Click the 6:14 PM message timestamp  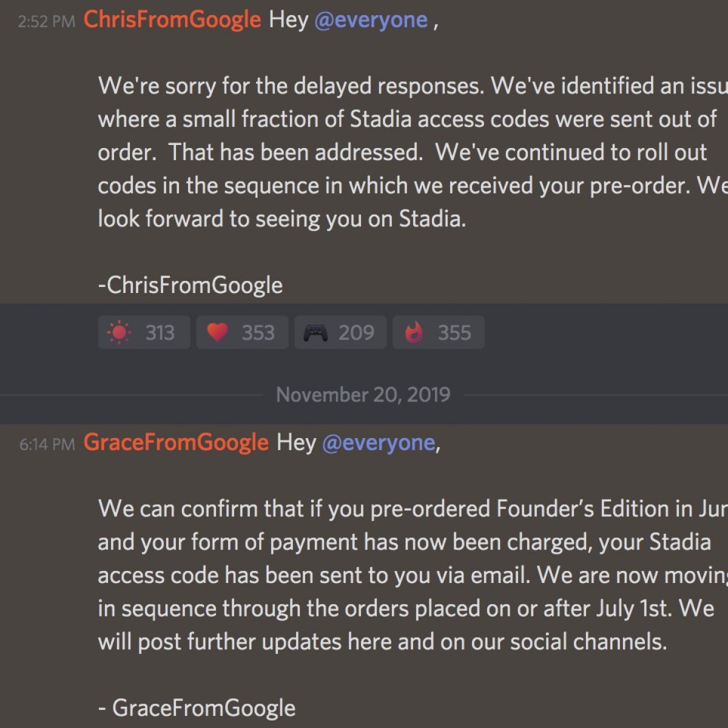point(47,445)
